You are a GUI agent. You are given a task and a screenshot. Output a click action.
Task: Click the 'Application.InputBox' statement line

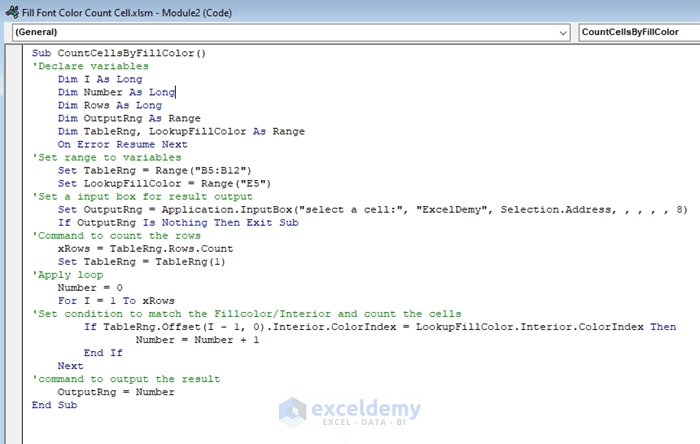point(372,209)
